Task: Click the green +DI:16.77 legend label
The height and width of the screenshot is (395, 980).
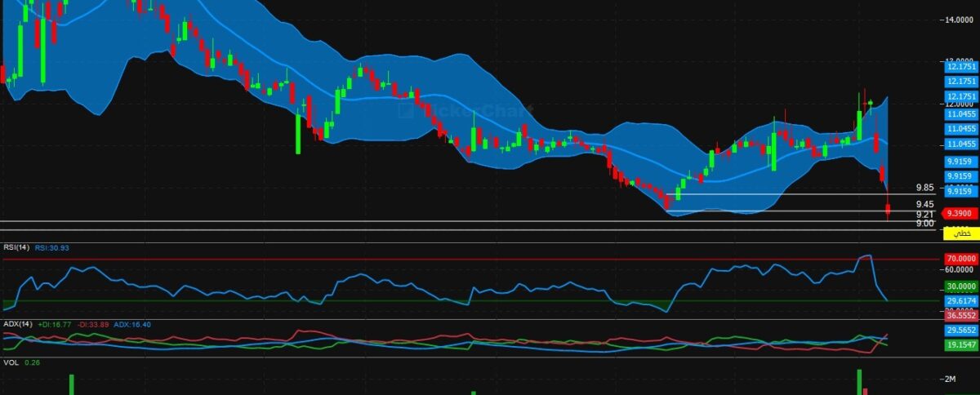Action: click(54, 324)
